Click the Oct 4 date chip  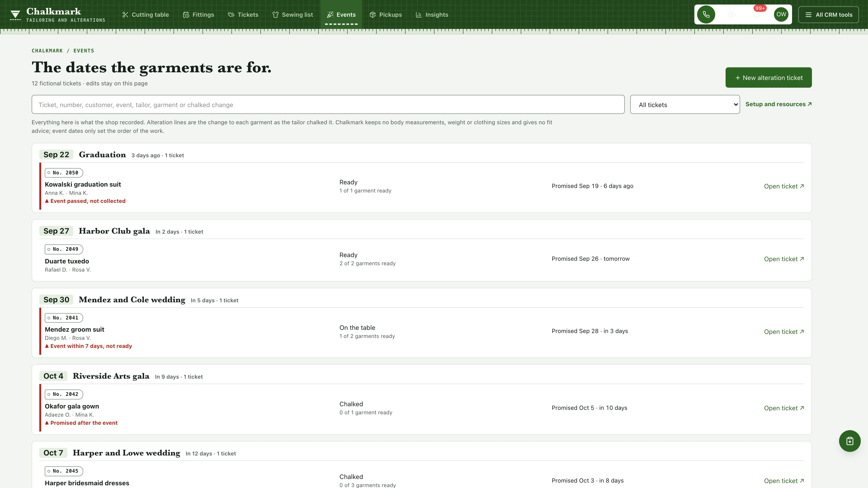(x=53, y=376)
